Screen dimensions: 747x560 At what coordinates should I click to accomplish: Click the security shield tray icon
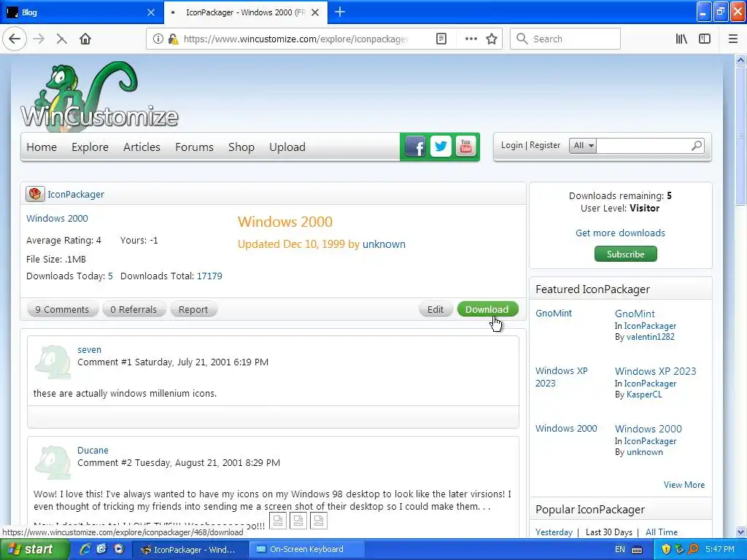(x=666, y=549)
